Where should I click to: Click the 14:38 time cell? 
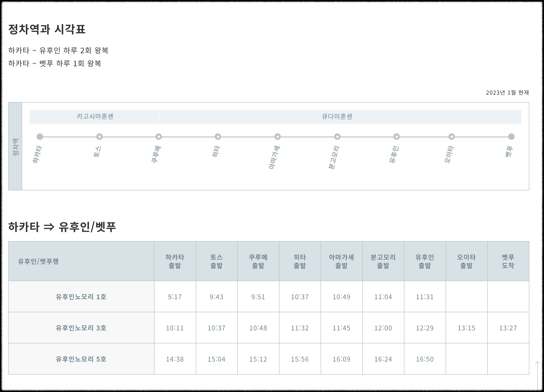(x=175, y=359)
